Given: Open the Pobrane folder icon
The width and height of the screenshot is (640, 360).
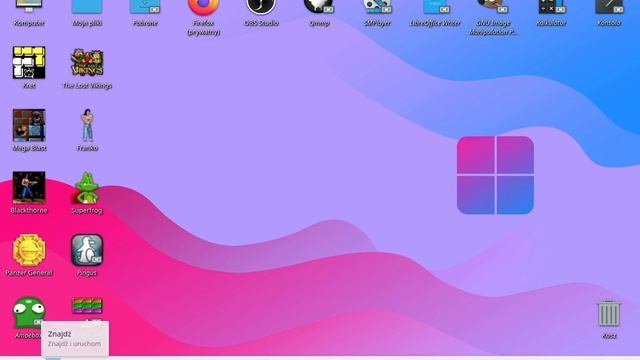Looking at the screenshot, I should pyautogui.click(x=145, y=6).
